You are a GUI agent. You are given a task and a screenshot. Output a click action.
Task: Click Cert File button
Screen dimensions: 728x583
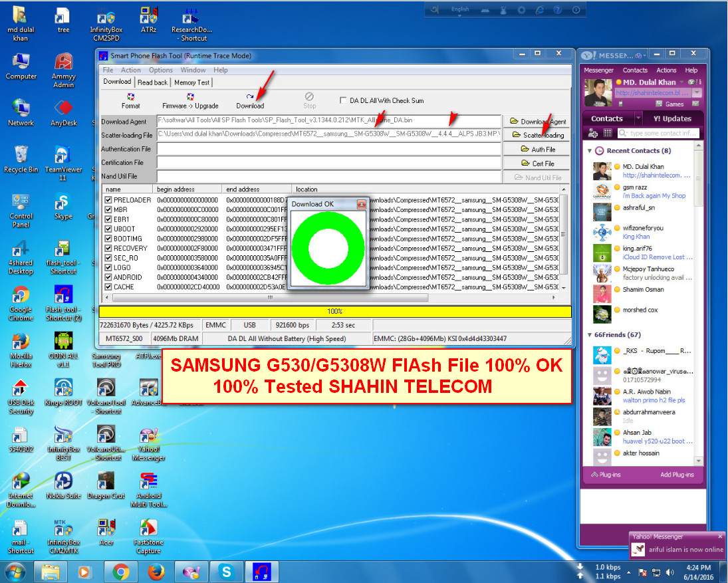click(x=537, y=164)
